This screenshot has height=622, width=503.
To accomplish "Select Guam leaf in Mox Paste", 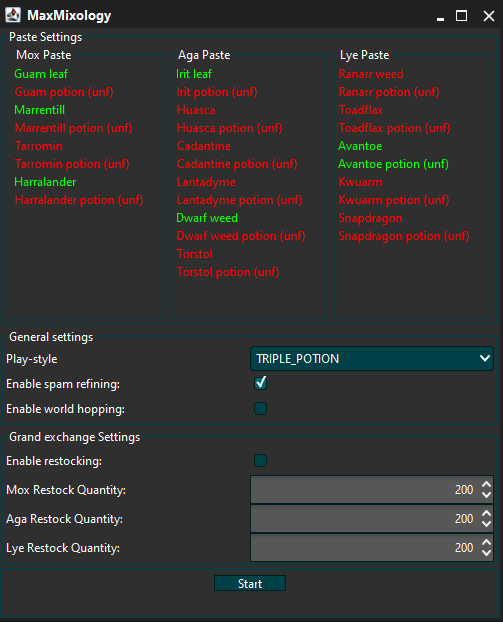I will (x=41, y=74).
